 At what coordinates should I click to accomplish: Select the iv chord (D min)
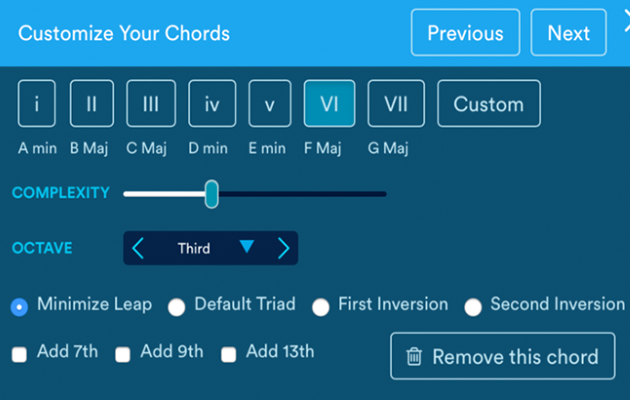(212, 104)
